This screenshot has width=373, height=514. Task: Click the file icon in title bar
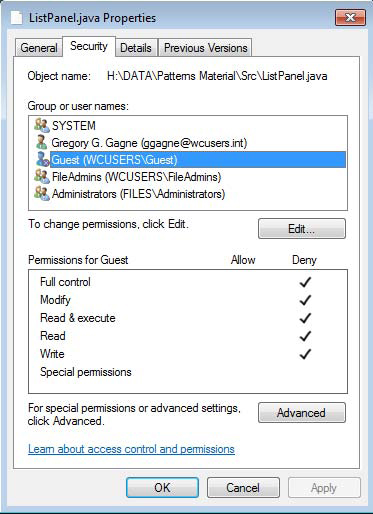pos(16,18)
